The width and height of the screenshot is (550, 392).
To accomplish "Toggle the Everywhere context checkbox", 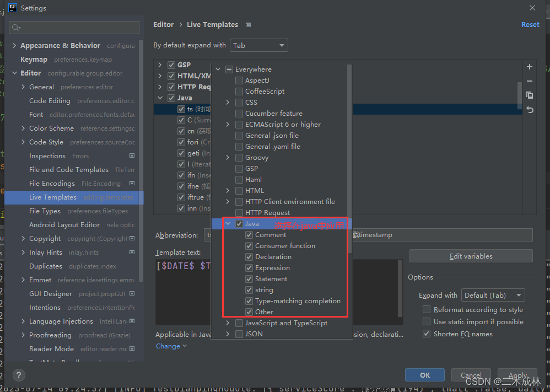I will pos(229,69).
